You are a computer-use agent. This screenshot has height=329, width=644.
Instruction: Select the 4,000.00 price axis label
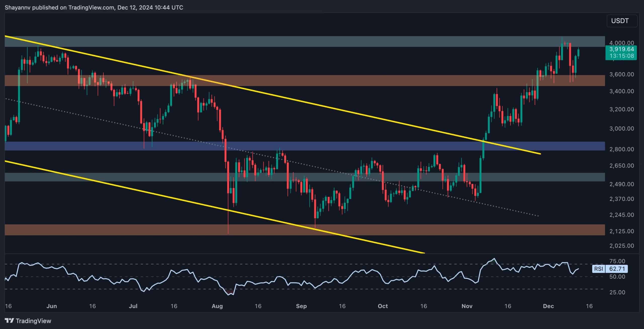tap(621, 43)
